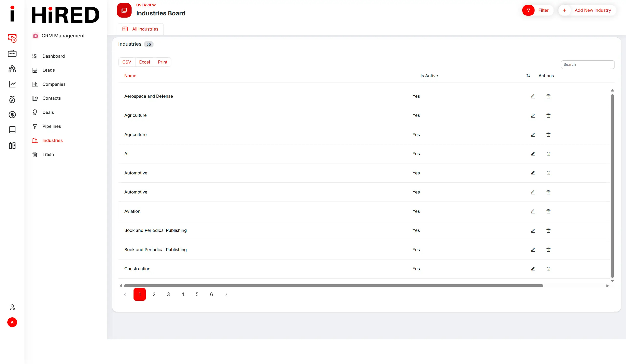Click the Aviation name cell

pos(132,211)
